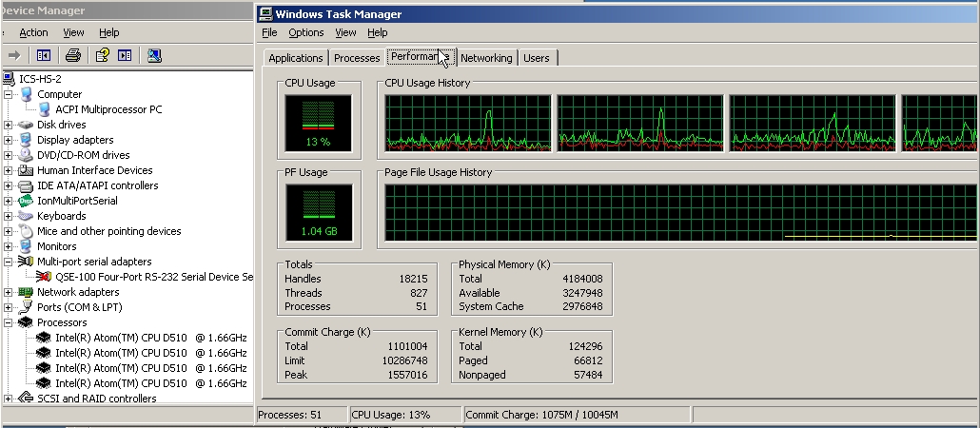Switch to the Users tab
The image size is (980, 428).
(537, 58)
